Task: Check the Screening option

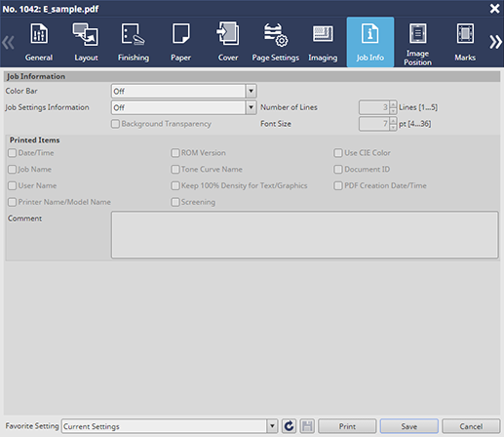Action: (x=175, y=202)
